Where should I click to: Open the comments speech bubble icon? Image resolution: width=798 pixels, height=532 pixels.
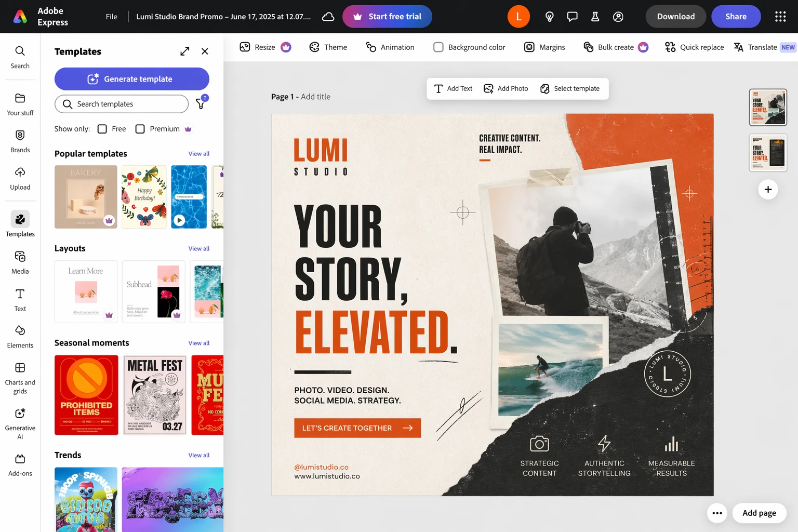(x=572, y=17)
